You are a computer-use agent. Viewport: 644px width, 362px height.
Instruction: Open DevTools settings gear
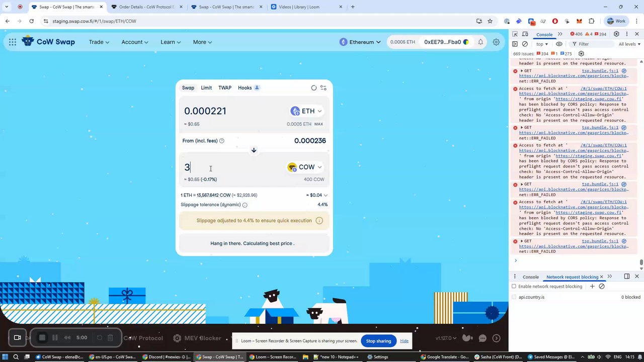616,34
